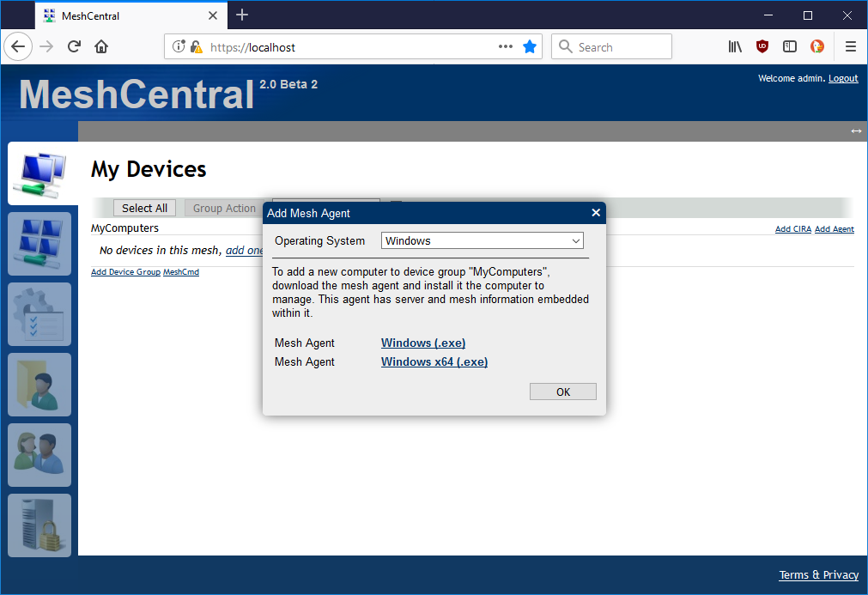Open the Terms & Privacy link
Image resolution: width=868 pixels, height=595 pixels.
pyautogui.click(x=819, y=575)
